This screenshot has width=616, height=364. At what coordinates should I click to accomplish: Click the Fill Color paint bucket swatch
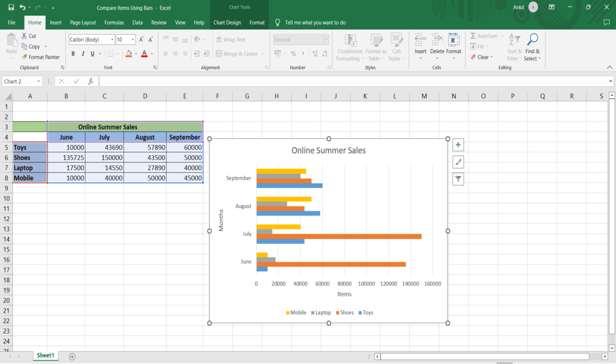pos(129,54)
